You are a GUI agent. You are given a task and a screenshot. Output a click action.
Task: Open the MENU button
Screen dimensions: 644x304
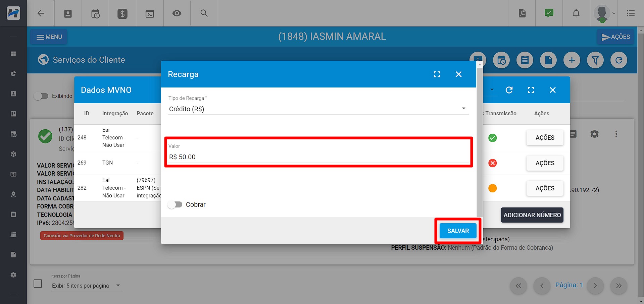49,37
